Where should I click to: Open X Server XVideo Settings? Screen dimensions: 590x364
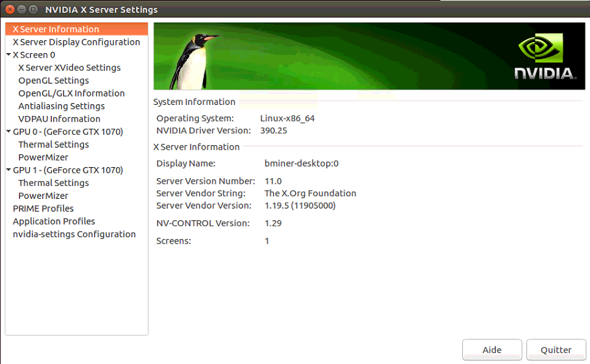pos(69,68)
